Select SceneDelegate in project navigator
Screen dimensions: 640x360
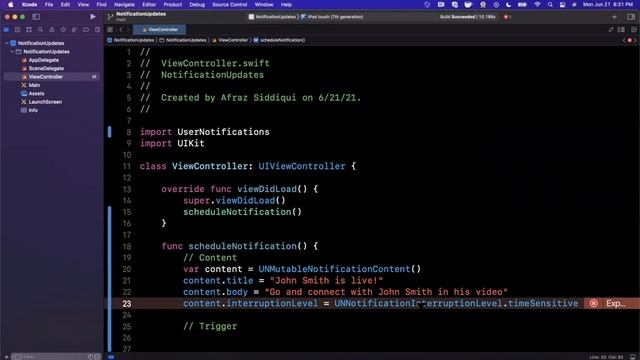click(46, 68)
